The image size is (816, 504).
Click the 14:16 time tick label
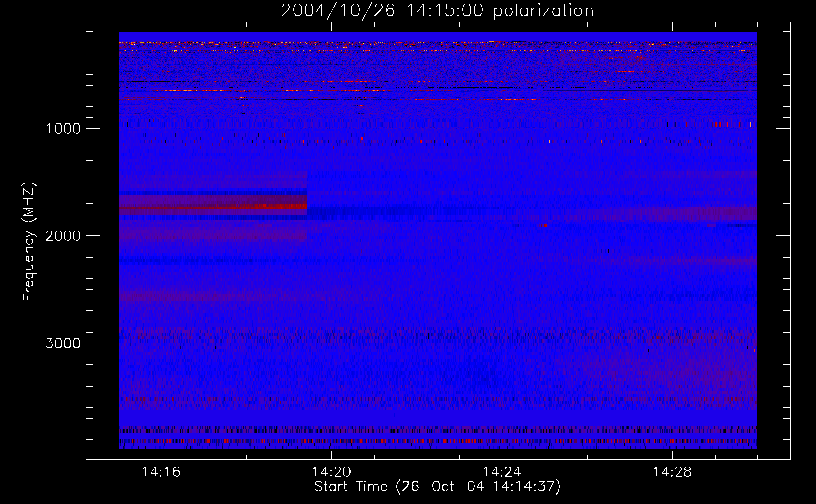coord(161,472)
